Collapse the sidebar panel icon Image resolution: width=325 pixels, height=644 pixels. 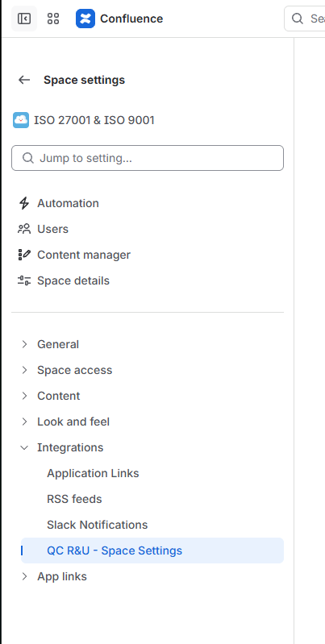24,19
